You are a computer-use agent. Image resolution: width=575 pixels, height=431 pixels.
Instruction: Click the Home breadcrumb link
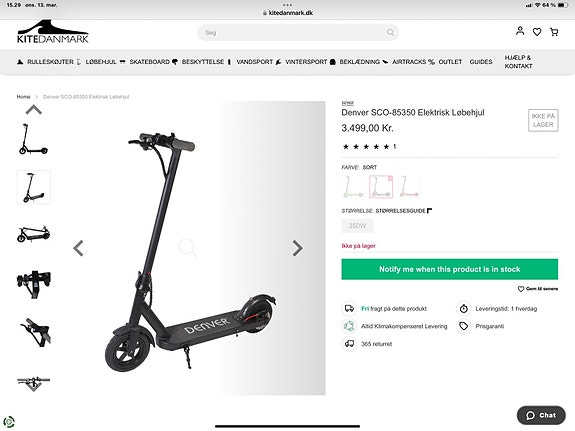pyautogui.click(x=23, y=97)
